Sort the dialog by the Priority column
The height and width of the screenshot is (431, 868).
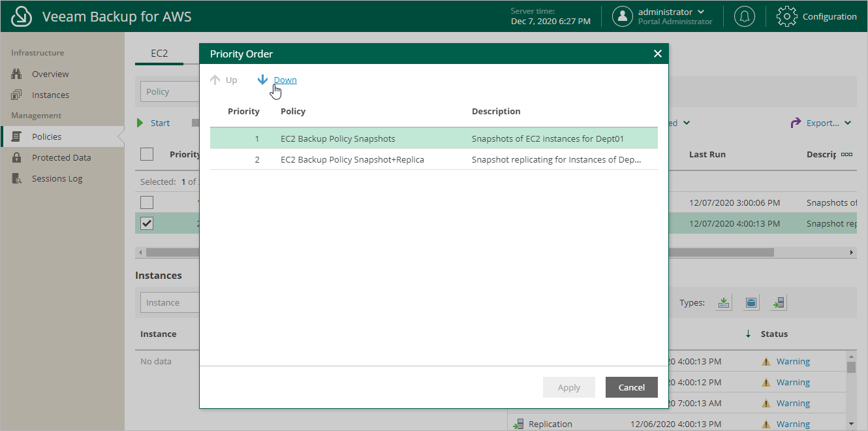[243, 111]
